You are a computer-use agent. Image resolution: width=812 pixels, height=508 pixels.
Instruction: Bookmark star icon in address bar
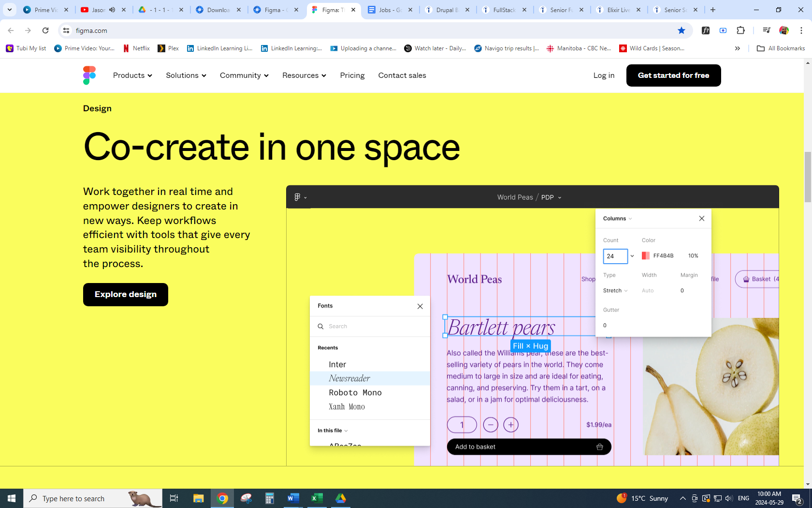(681, 30)
